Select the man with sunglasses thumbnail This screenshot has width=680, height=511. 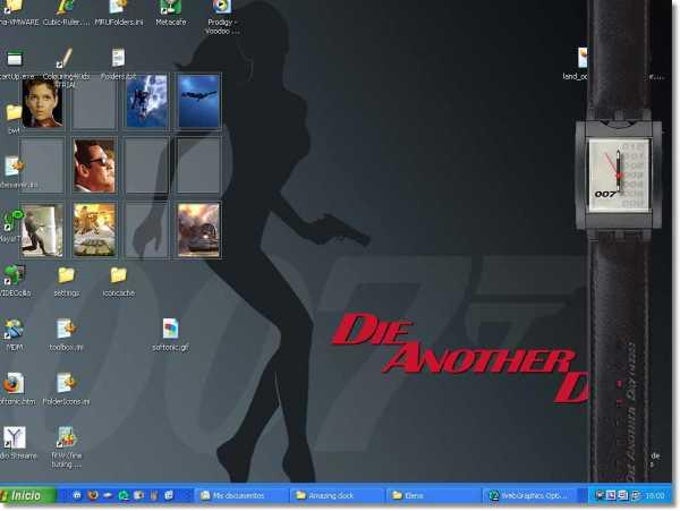[x=94, y=166]
